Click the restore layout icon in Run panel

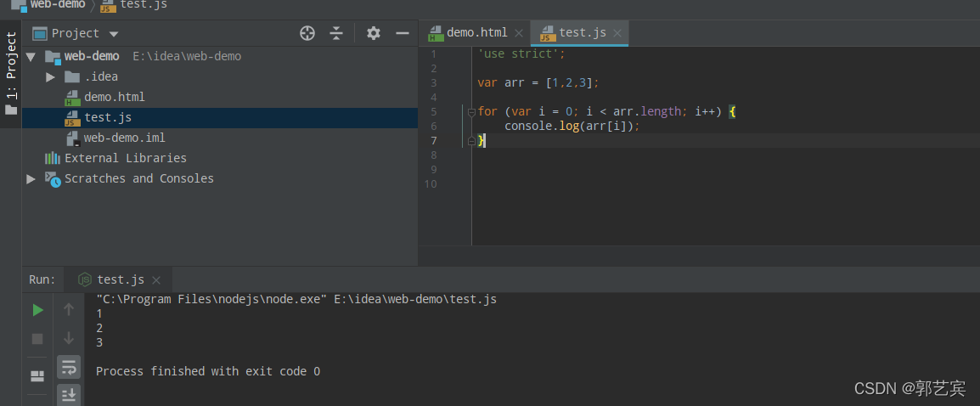37,376
